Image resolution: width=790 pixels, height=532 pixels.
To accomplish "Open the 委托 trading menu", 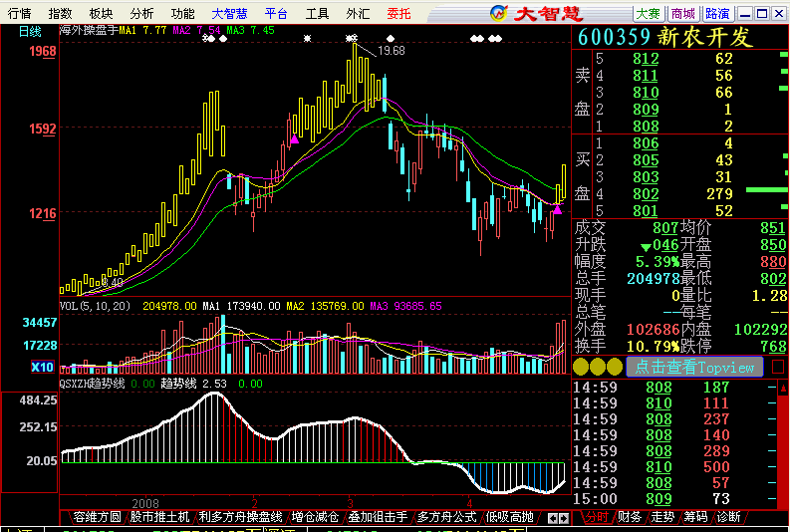I will [x=398, y=14].
